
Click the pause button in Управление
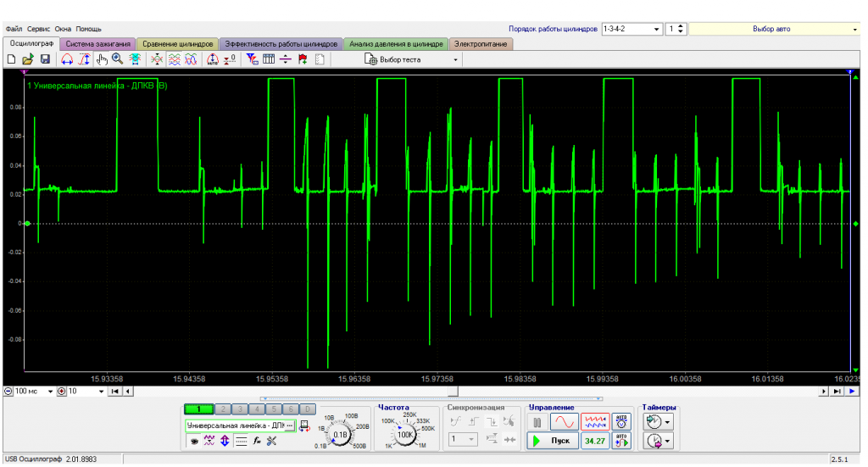(537, 421)
